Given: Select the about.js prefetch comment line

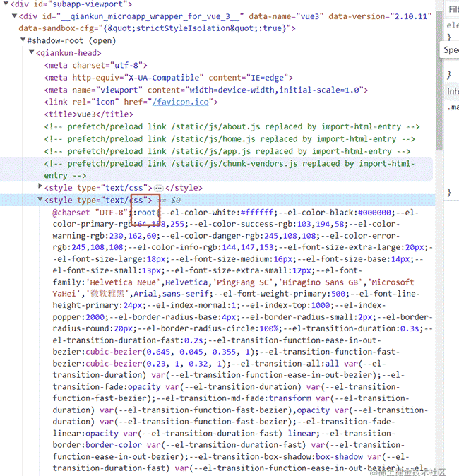Looking at the screenshot, I should point(232,126).
